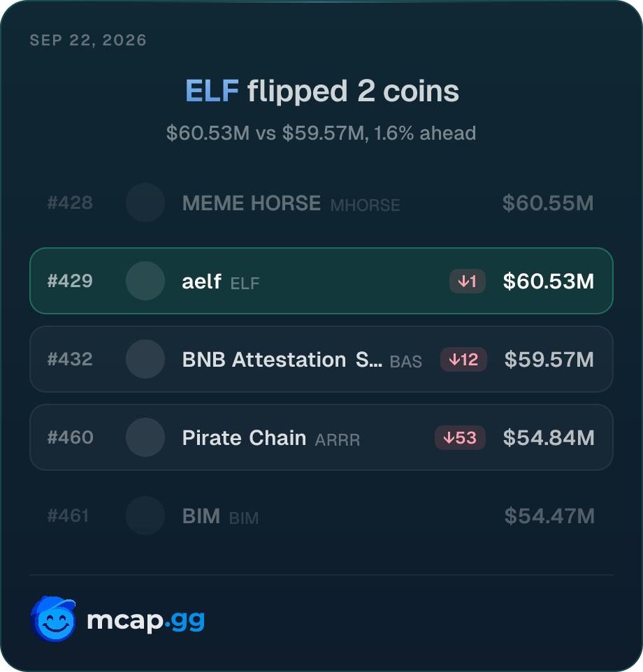Click the #460 rank label

click(71, 437)
